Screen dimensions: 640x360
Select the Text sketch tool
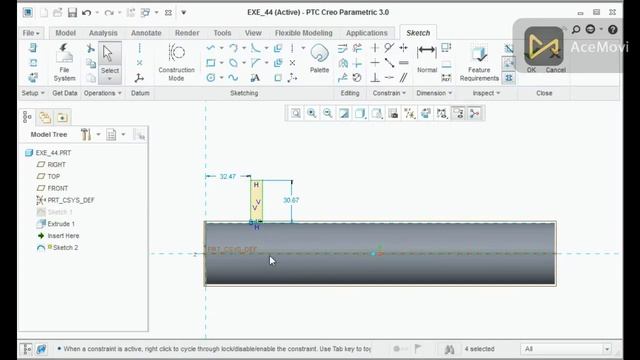(256, 78)
